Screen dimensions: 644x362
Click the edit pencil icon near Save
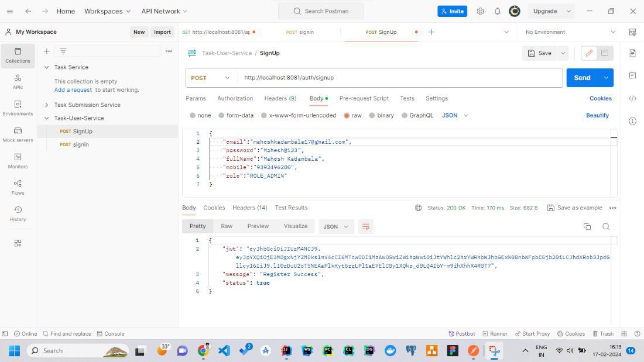point(589,53)
